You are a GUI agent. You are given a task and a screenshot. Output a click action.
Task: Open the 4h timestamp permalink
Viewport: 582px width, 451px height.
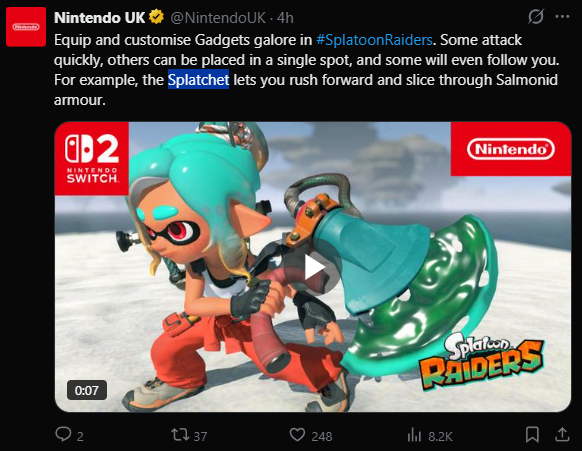click(285, 17)
